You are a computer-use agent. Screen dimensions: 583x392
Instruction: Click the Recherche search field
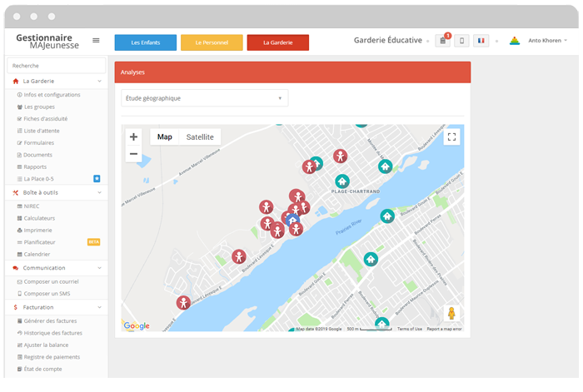pos(56,65)
